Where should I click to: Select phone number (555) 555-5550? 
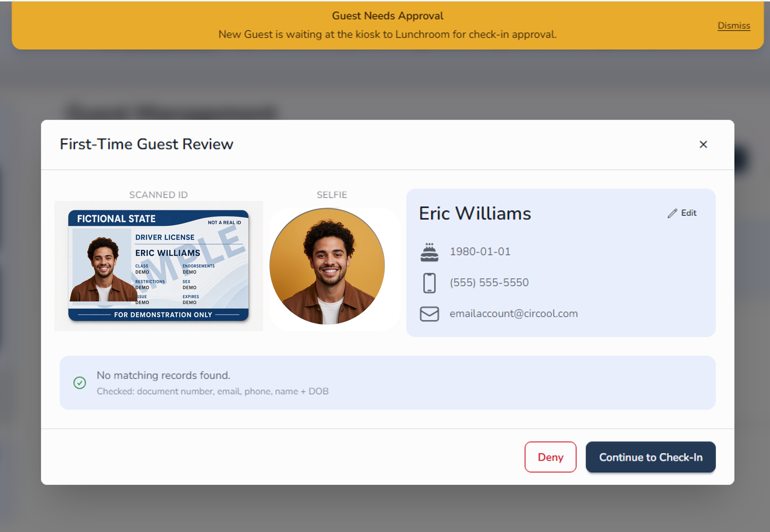[x=489, y=283]
